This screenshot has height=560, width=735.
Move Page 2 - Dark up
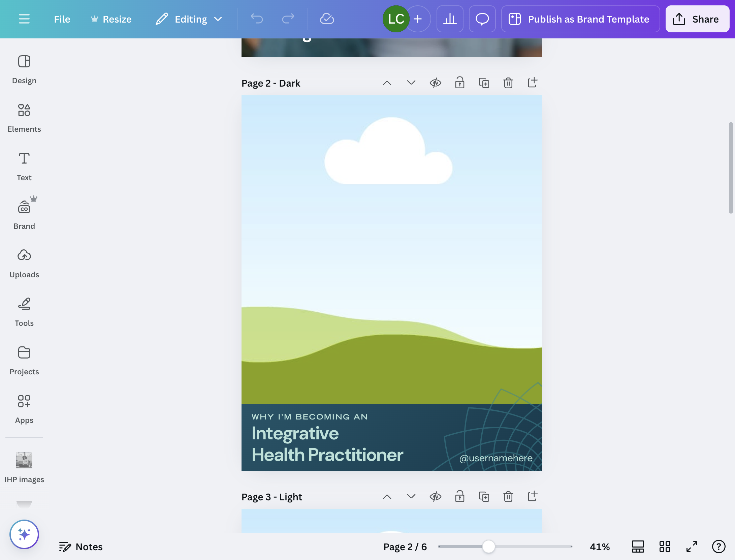pyautogui.click(x=387, y=83)
